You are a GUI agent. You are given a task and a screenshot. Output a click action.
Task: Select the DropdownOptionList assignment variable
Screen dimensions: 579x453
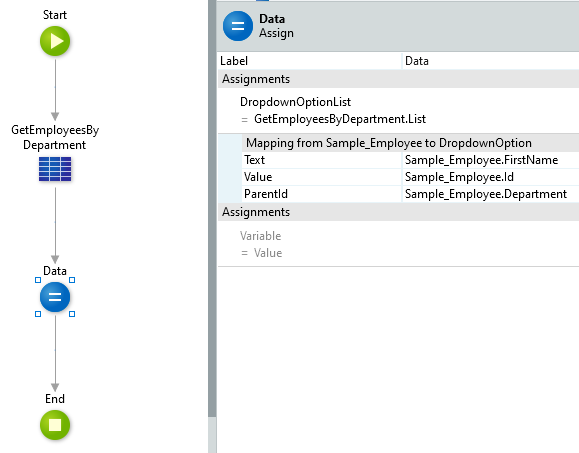[295, 102]
